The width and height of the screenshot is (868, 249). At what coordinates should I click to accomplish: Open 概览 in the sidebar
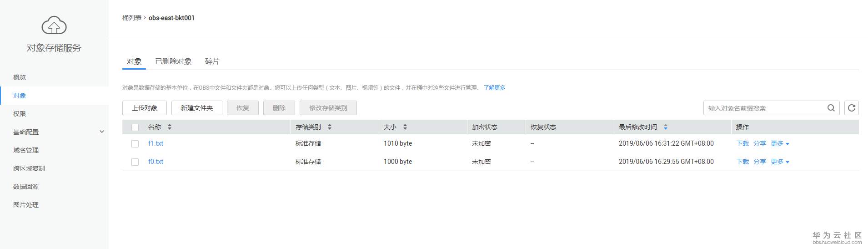pyautogui.click(x=20, y=77)
